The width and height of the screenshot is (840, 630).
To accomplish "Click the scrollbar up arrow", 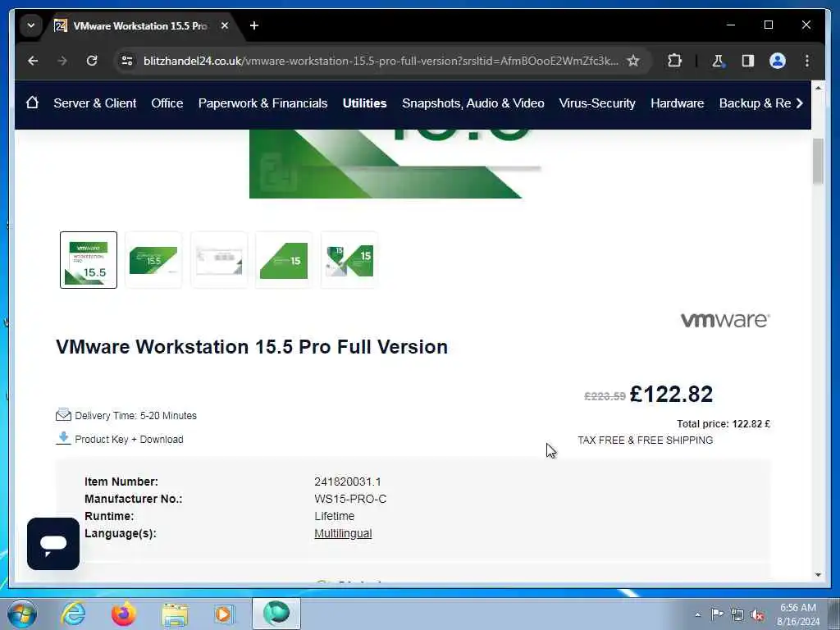I will pos(818,87).
